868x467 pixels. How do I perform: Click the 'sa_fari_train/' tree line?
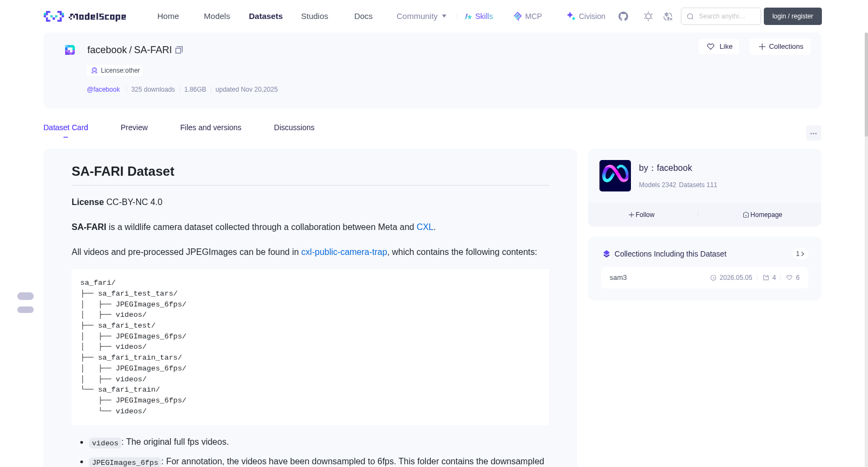[129, 389]
